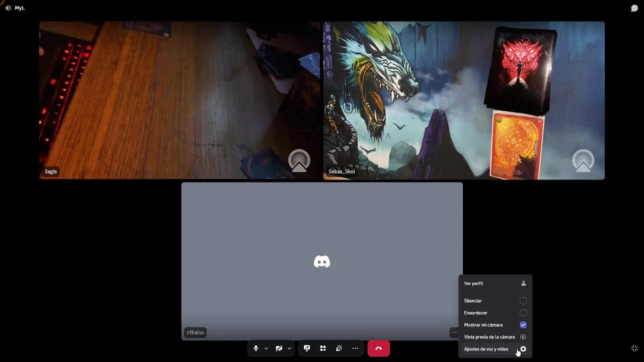Select the Sebas_Skol video tile
The width and height of the screenshot is (644, 362).
(x=464, y=100)
